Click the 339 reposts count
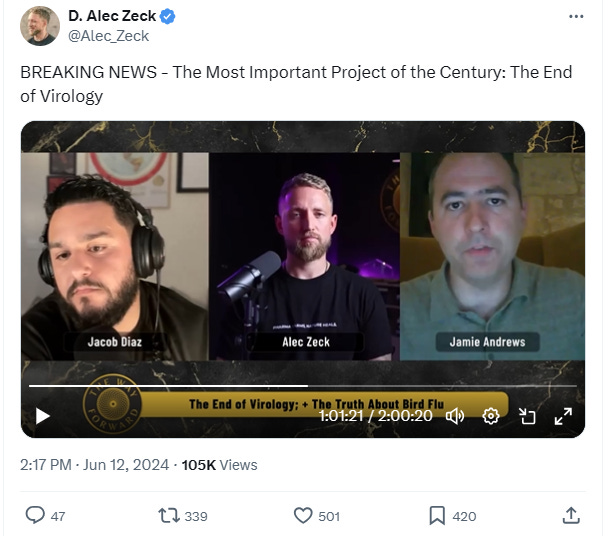Image resolution: width=608 pixels, height=536 pixels. click(x=196, y=516)
